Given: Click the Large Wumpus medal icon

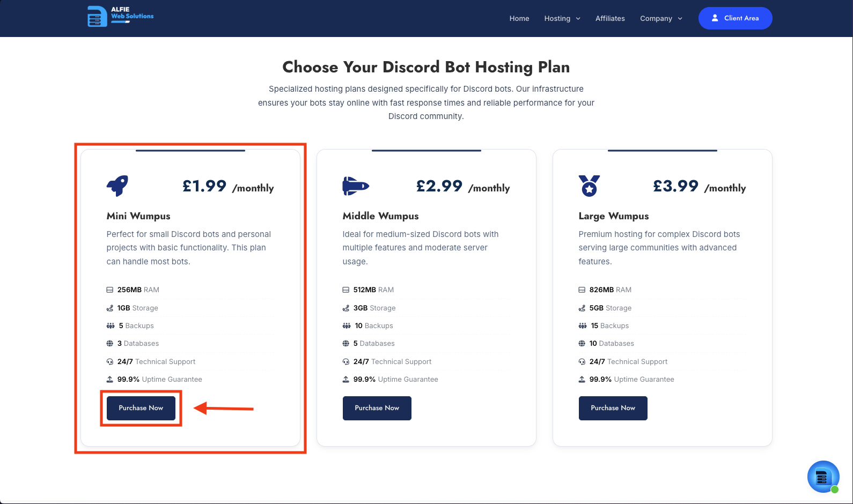Looking at the screenshot, I should pos(589,186).
